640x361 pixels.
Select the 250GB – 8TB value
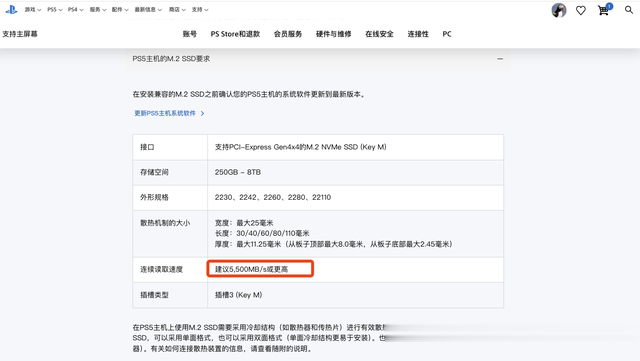coord(238,172)
